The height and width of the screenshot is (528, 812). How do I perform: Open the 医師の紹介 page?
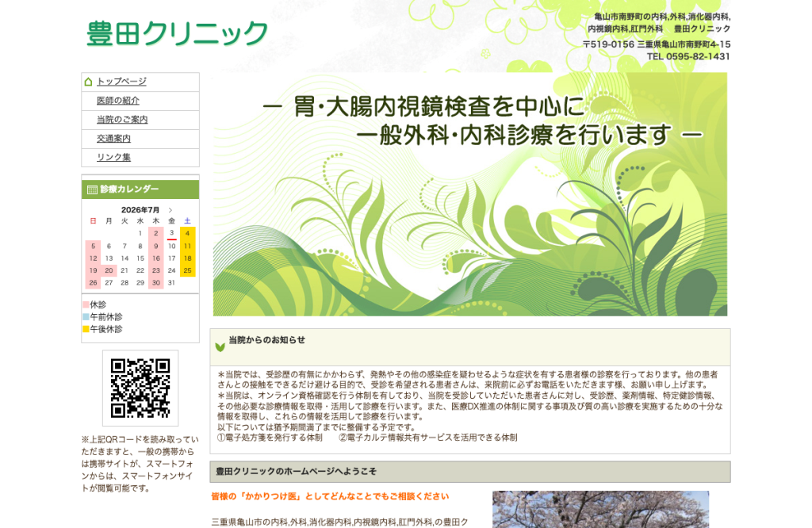click(118, 101)
